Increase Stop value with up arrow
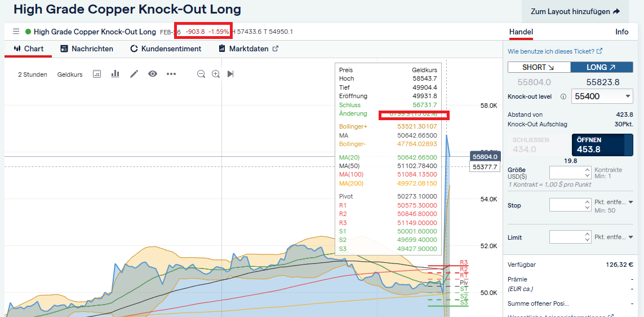This screenshot has width=644, height=317. pos(587,202)
